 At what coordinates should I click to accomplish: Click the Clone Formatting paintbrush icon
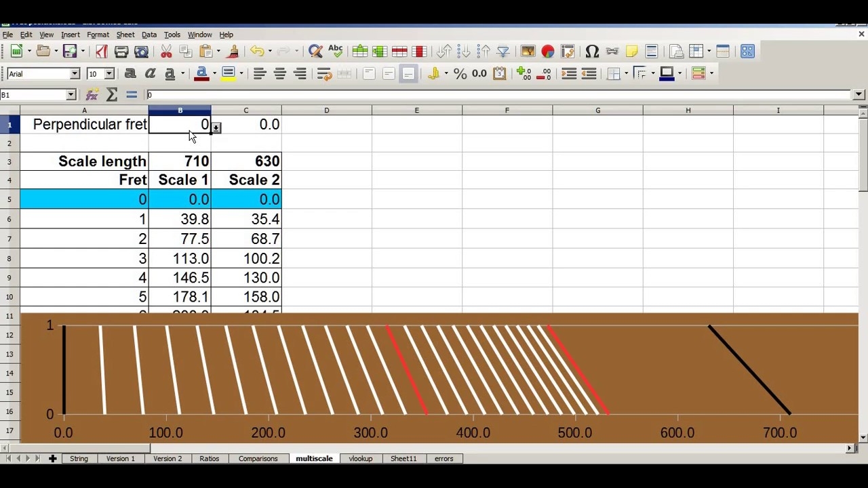tap(233, 52)
